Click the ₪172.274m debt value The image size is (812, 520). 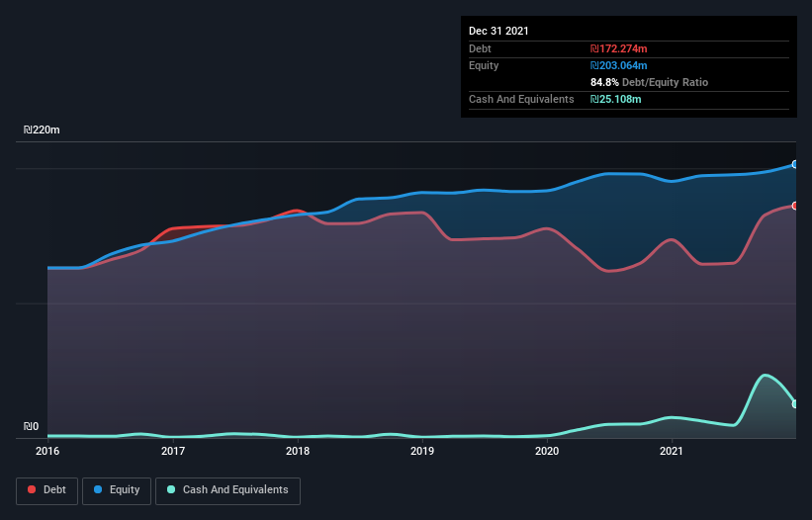click(619, 48)
